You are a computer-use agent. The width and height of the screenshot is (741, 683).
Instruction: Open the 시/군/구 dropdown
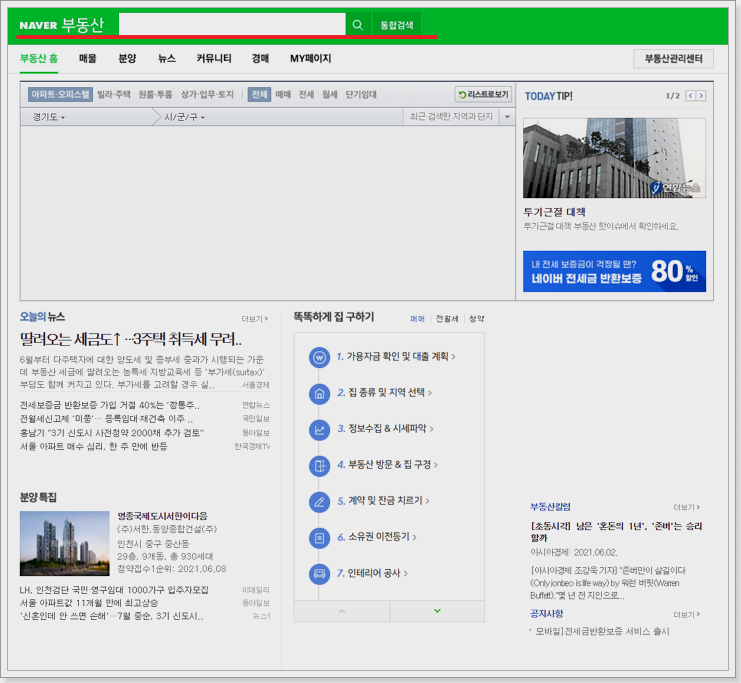(x=184, y=117)
